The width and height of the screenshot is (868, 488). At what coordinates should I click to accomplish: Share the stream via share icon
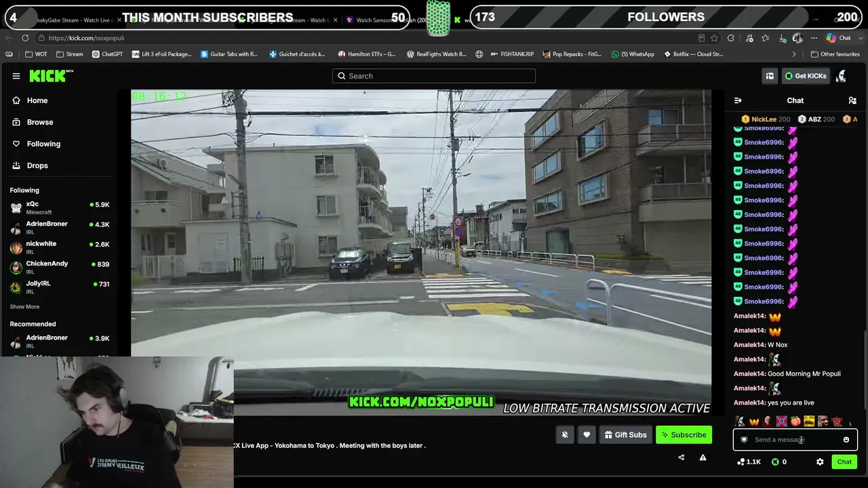click(x=681, y=457)
